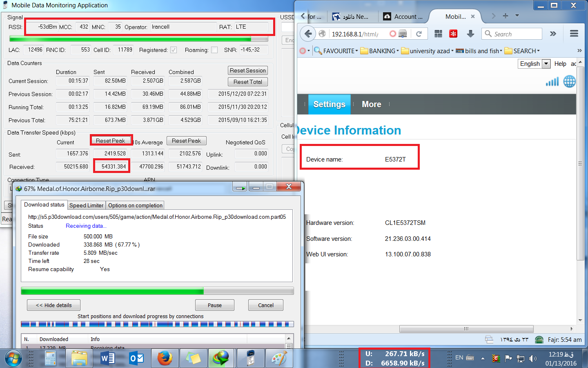This screenshot has height=368, width=588.
Task: Select the Download status tab
Action: (x=44, y=204)
